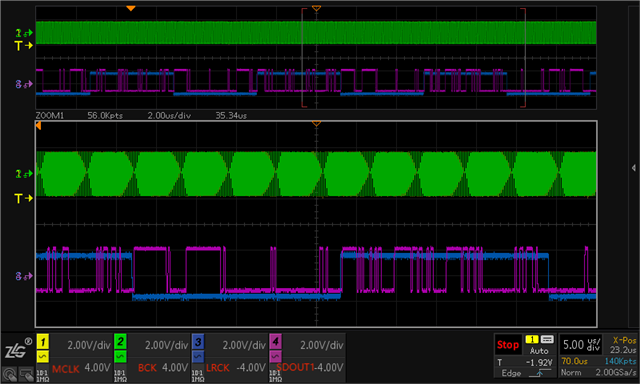Click the 5.00 us/div timebase box
The image size is (640, 384).
pos(582,345)
